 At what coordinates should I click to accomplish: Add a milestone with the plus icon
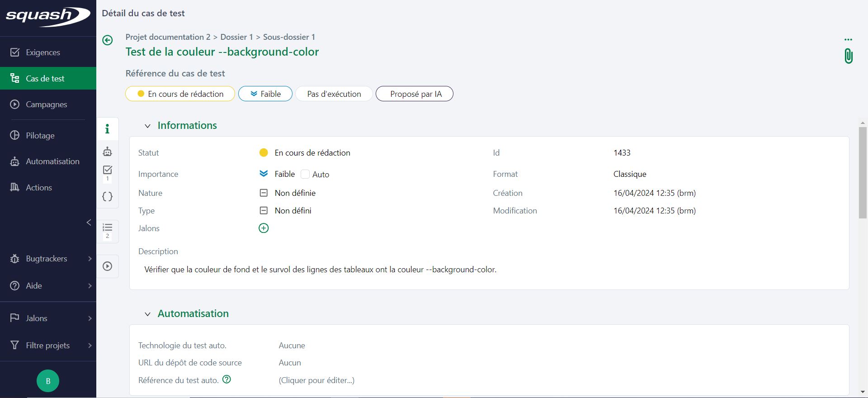click(x=264, y=228)
